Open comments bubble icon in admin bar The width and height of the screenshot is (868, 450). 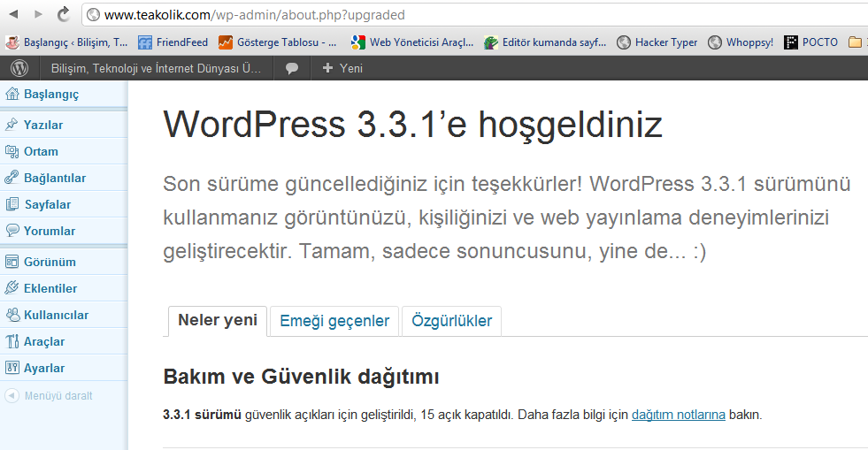tap(292, 69)
